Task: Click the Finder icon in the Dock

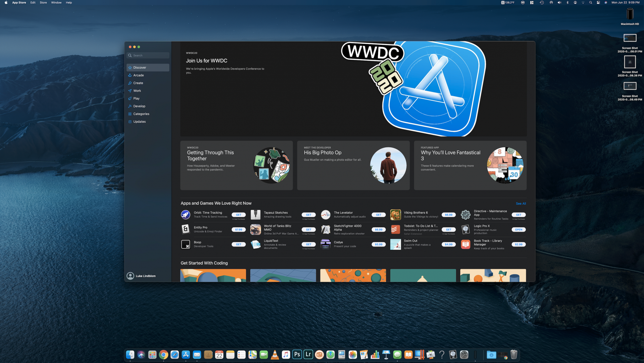Action: 130,355
